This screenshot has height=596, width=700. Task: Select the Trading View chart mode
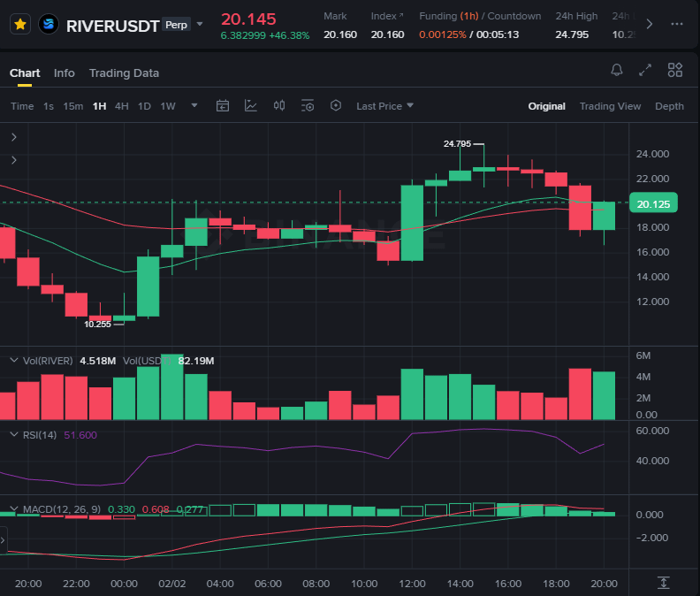tap(610, 106)
